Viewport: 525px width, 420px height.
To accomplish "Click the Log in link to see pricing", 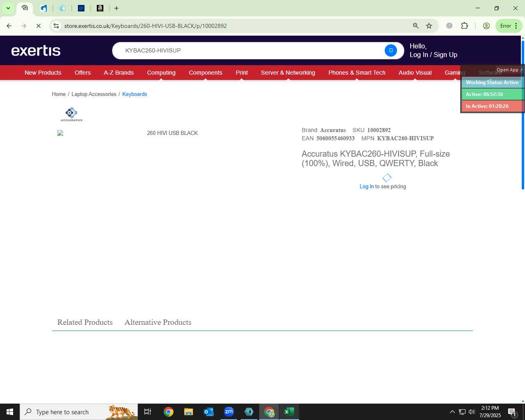I will pyautogui.click(x=366, y=186).
